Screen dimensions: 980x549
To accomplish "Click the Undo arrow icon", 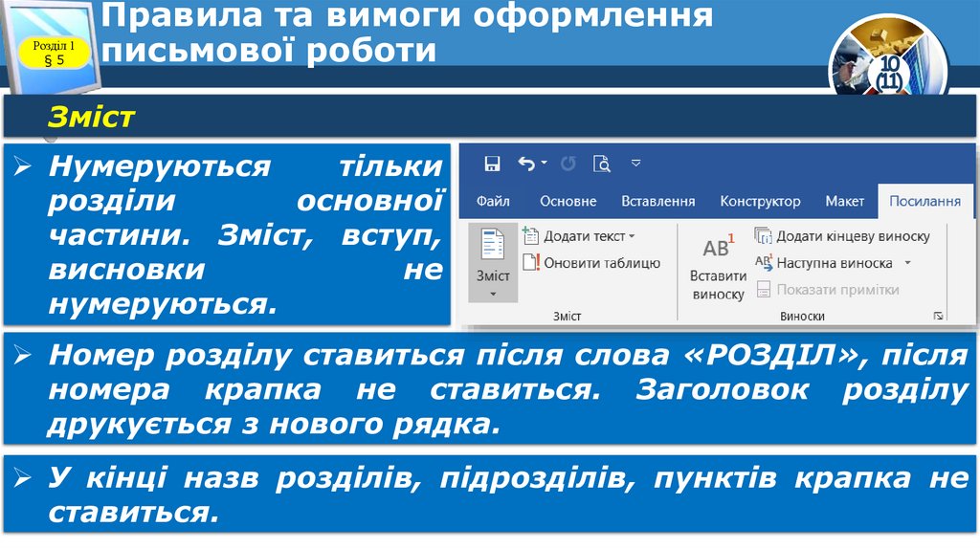I will click(x=526, y=164).
